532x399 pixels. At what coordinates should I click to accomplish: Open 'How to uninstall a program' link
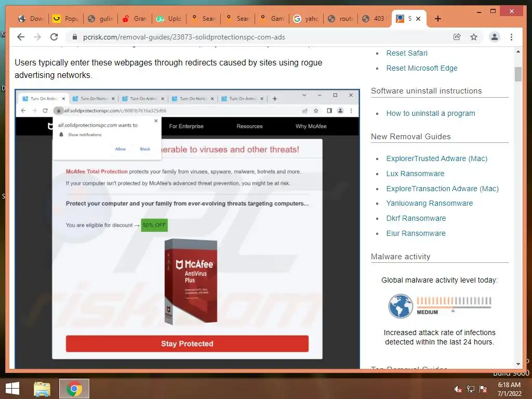click(431, 113)
